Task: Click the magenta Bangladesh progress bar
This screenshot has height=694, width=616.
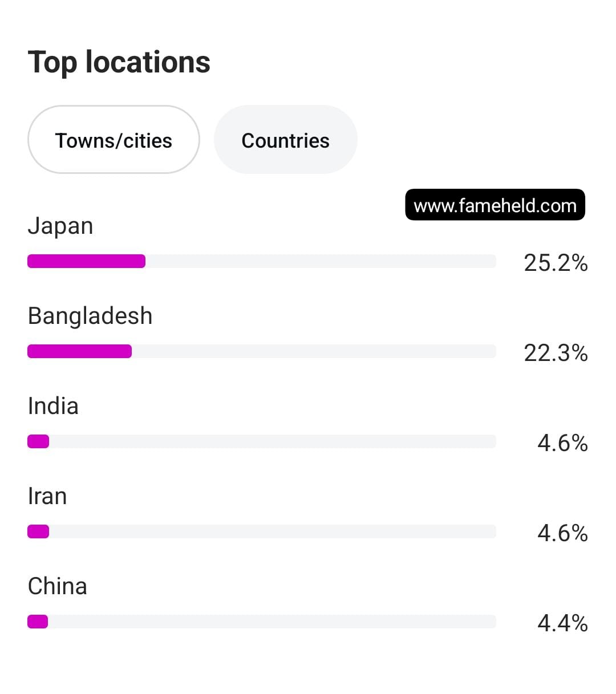Action: tap(79, 351)
